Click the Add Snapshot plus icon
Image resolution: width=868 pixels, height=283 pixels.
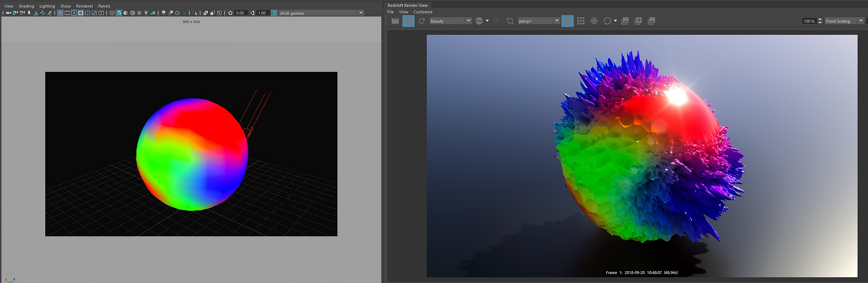(638, 21)
